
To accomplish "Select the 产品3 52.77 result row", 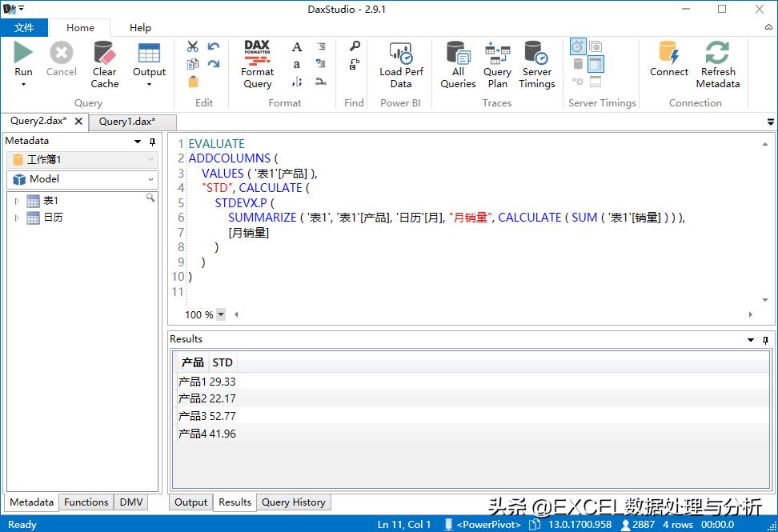I will (x=207, y=416).
